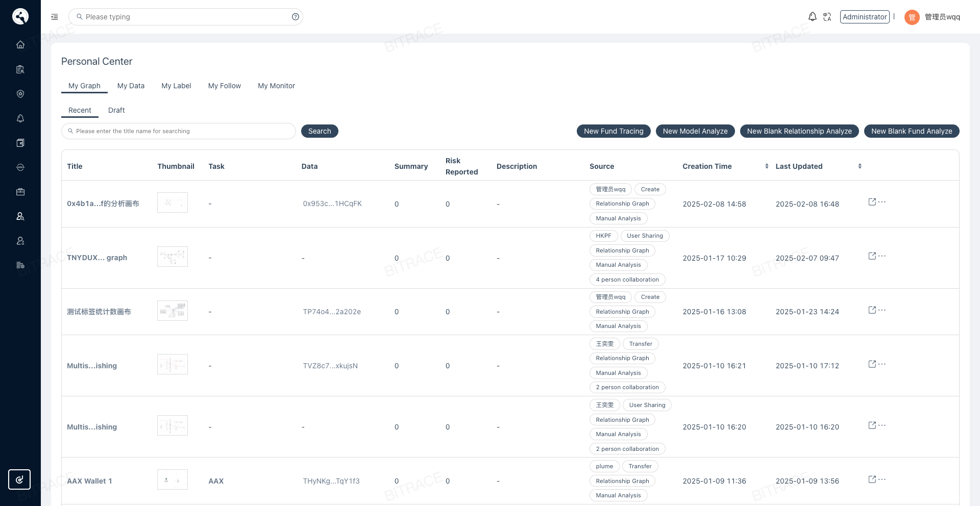Open the 0x4b1a...f的分析画布 title

pyautogui.click(x=103, y=204)
